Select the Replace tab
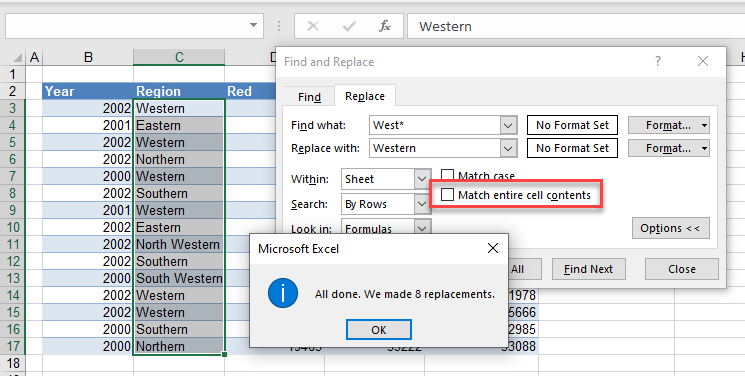Image resolution: width=745 pixels, height=376 pixels. pyautogui.click(x=365, y=96)
